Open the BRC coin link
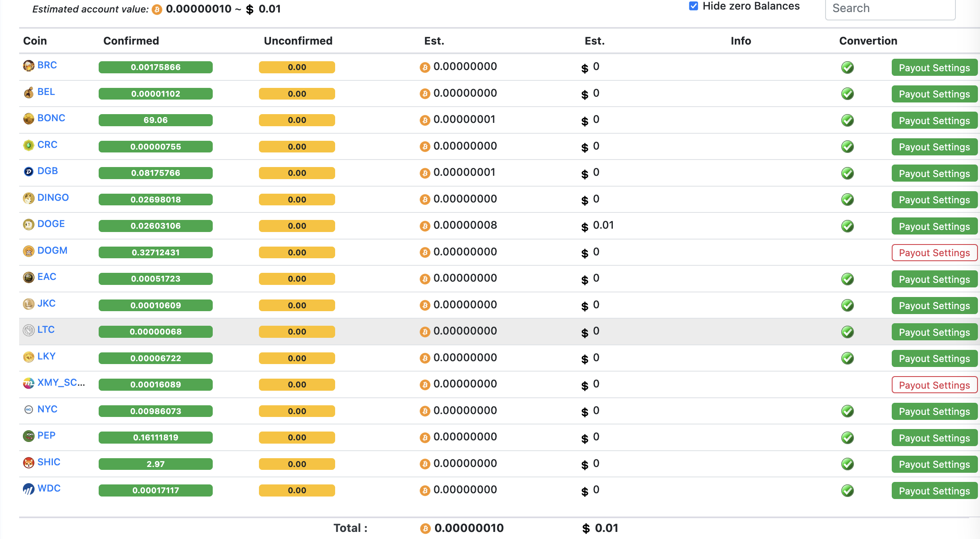 47,65
